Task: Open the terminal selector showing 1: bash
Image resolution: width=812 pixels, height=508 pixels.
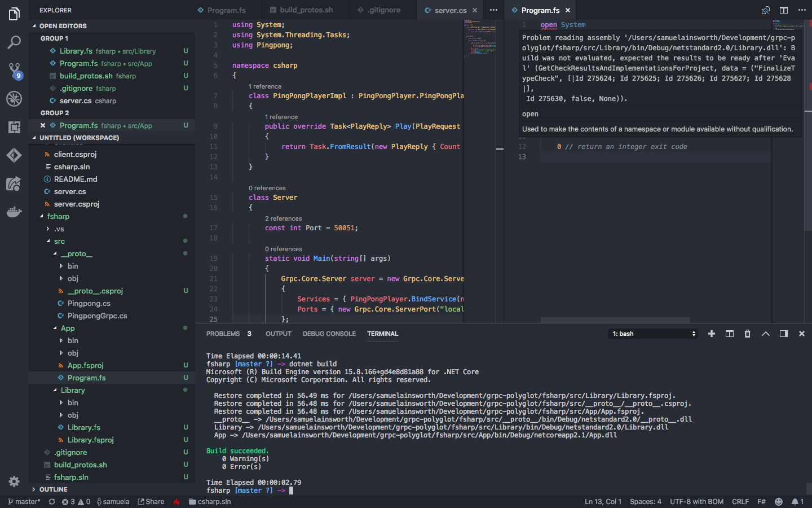Action: (x=652, y=333)
